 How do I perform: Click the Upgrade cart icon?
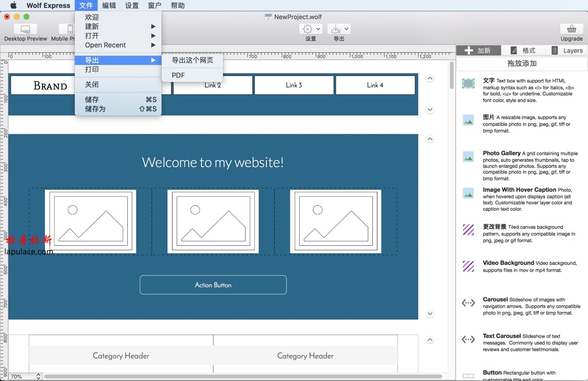571,28
